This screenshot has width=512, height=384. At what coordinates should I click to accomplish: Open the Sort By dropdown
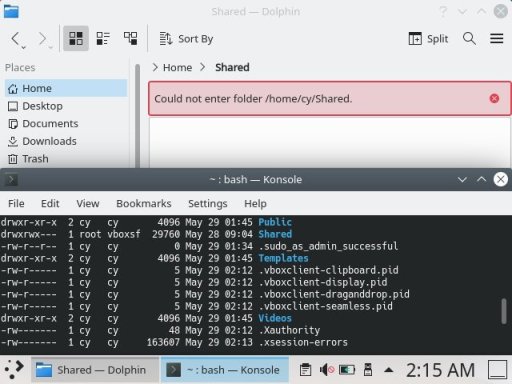pos(186,39)
